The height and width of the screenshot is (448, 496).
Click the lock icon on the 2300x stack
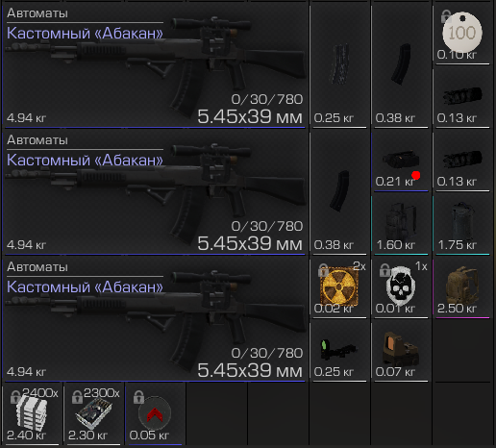77,397
